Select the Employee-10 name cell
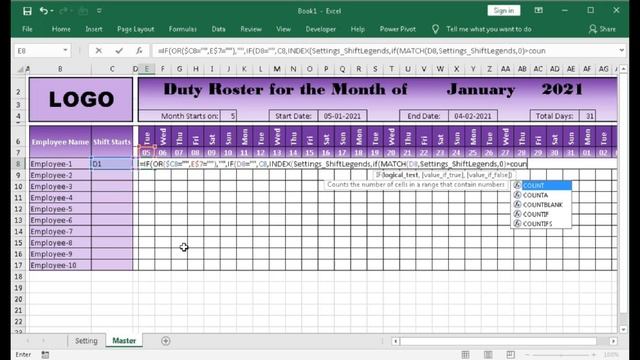The width and height of the screenshot is (640, 360). point(60,265)
